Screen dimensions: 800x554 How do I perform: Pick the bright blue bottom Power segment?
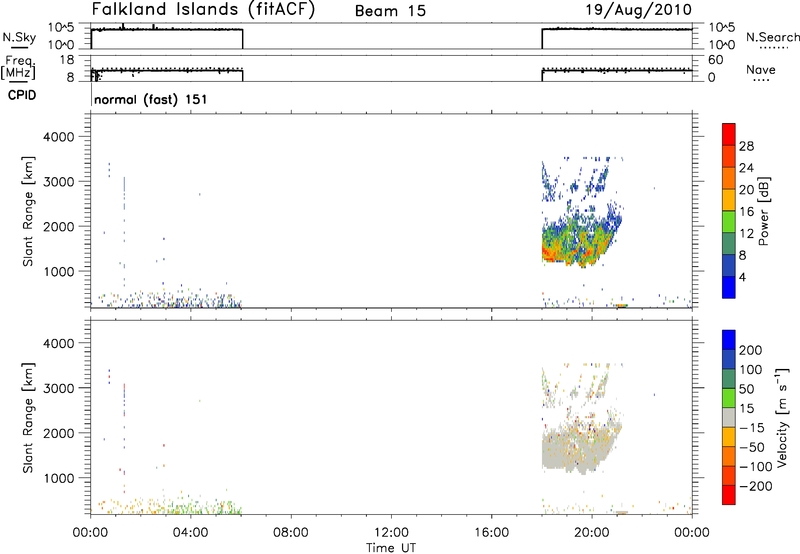[729, 287]
